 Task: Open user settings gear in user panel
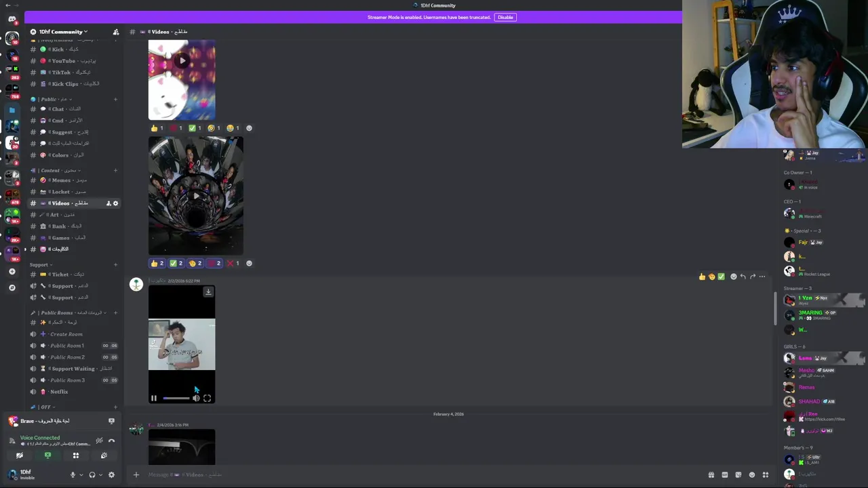[111, 475]
